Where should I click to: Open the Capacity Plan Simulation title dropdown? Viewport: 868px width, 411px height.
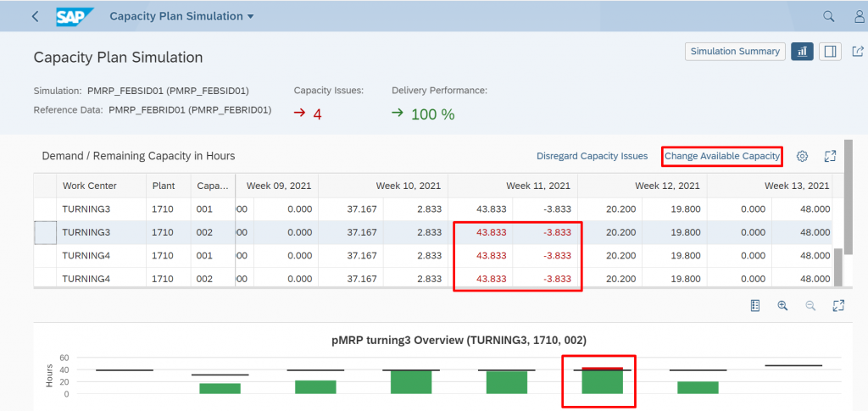coord(181,16)
